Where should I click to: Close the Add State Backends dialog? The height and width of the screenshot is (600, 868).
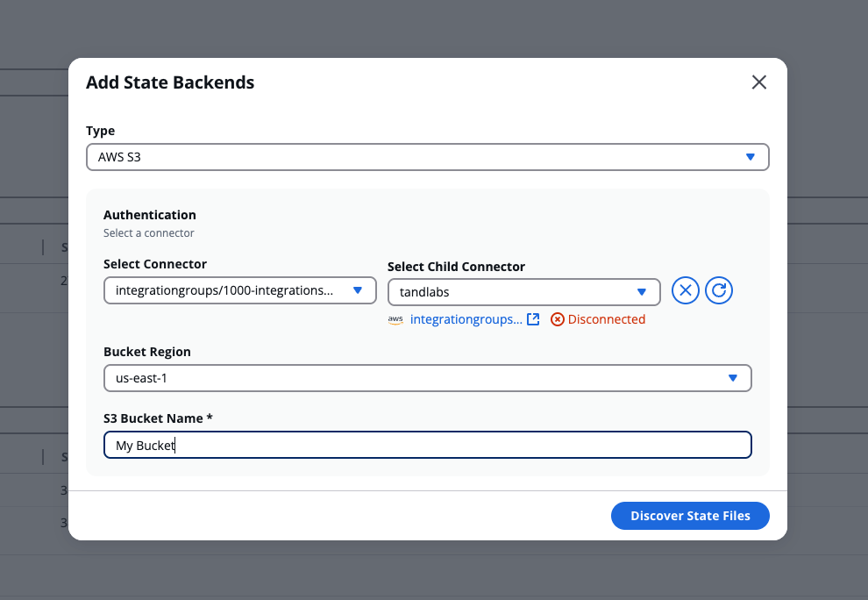pyautogui.click(x=758, y=82)
